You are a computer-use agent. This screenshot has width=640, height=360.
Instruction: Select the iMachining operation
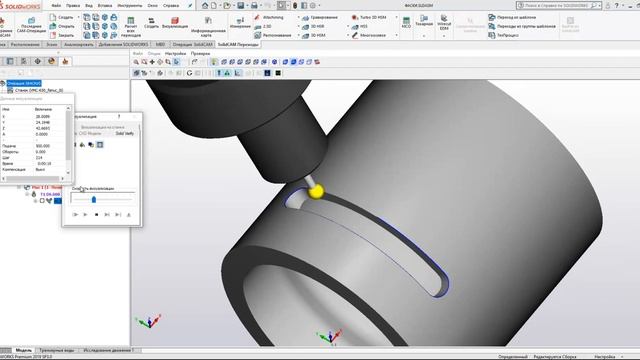(x=269, y=17)
